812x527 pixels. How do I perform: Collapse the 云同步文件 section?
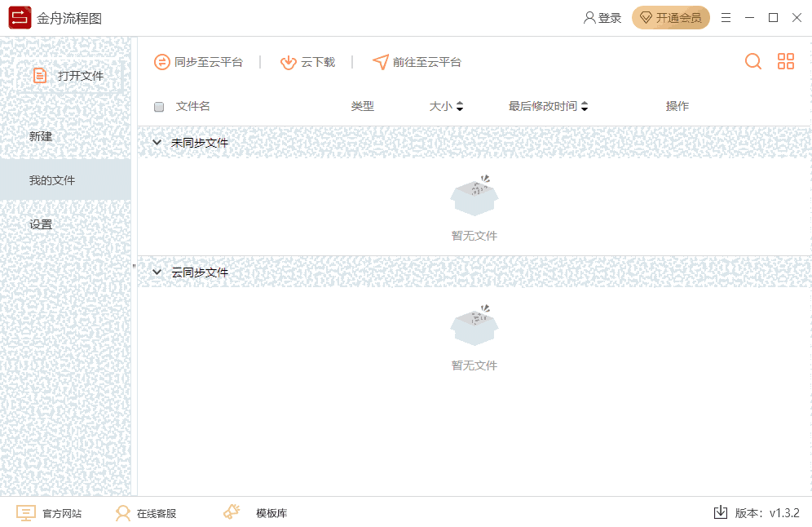click(x=157, y=272)
